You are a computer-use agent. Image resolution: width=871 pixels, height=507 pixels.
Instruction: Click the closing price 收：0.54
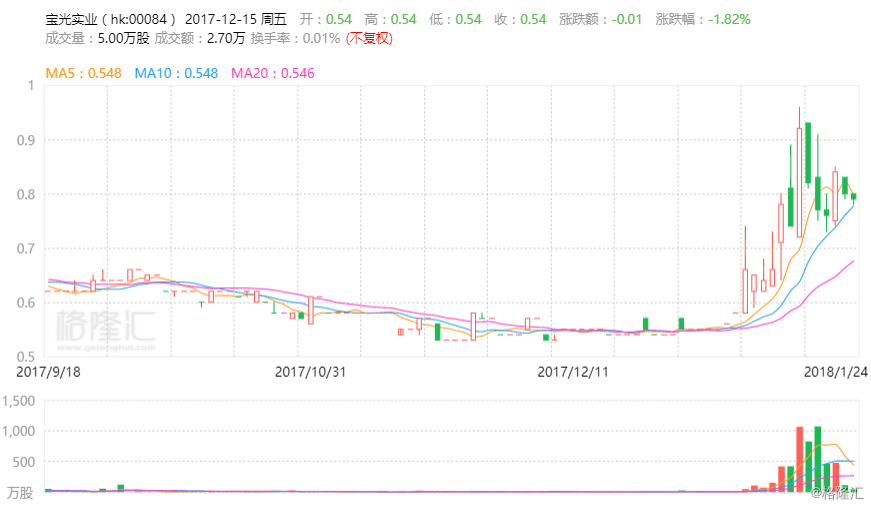[520, 19]
